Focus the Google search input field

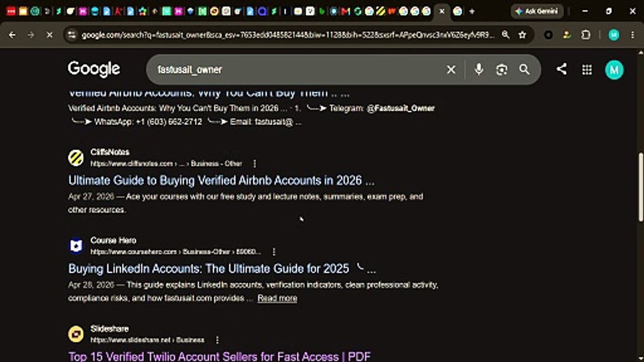tap(297, 69)
